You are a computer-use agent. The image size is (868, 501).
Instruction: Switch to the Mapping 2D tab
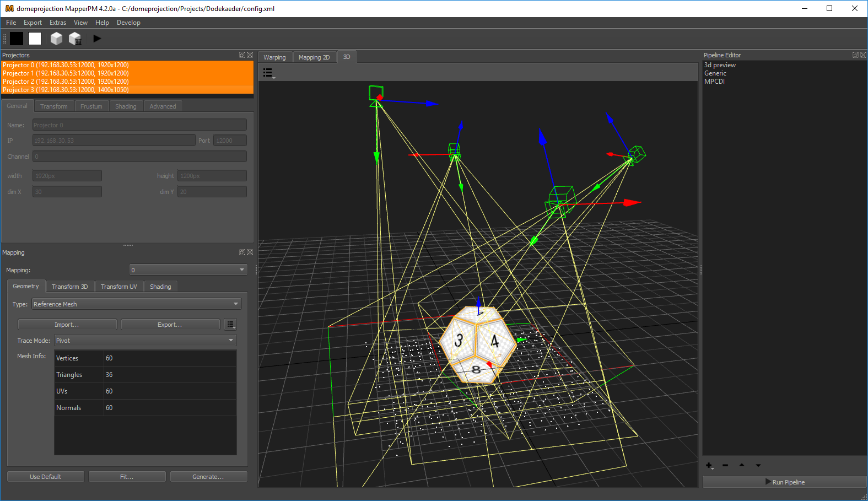(314, 57)
